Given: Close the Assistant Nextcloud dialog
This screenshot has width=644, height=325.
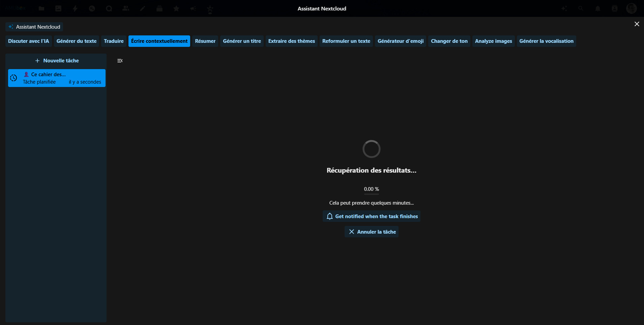Looking at the screenshot, I should coord(637,24).
